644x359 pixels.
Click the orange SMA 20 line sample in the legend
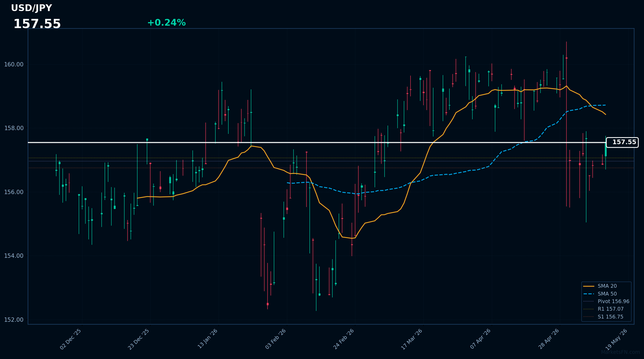(589, 286)
